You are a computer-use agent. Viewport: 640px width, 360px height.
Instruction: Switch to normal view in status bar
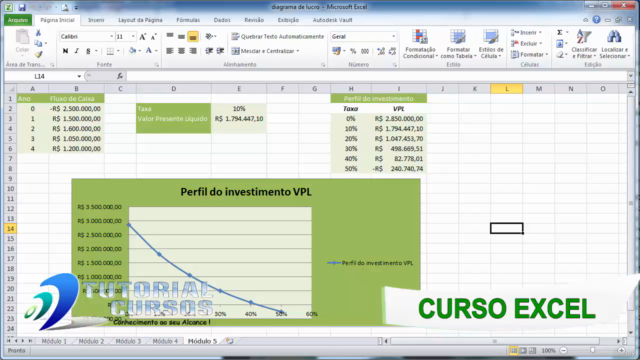coord(513,351)
